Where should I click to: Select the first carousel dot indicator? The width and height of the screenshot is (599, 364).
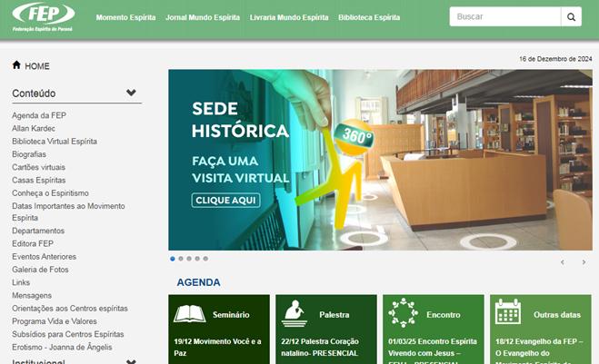pyautogui.click(x=173, y=259)
